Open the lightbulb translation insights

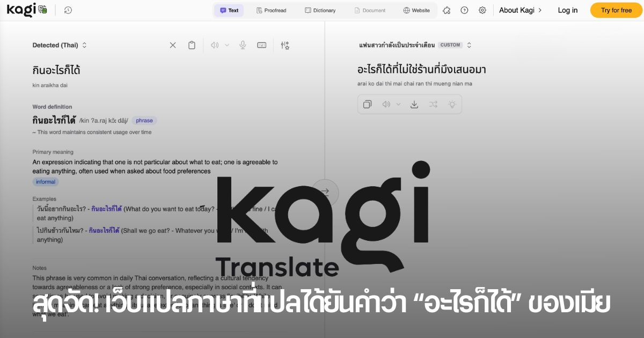[451, 104]
